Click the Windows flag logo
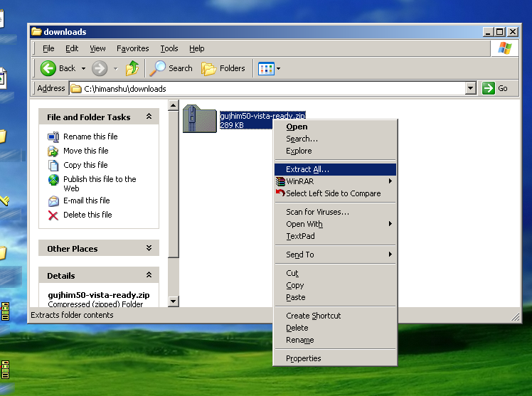 point(505,48)
